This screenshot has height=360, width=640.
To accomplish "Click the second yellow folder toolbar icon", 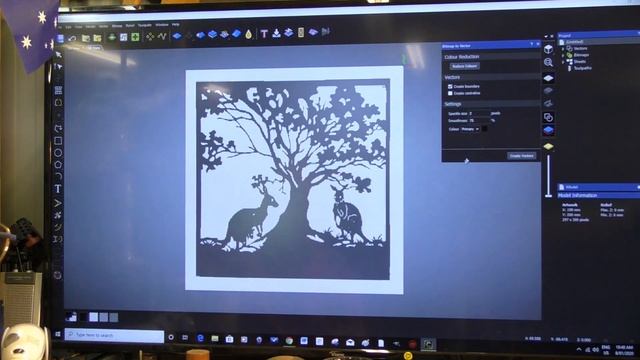I will pyautogui.click(x=98, y=38).
